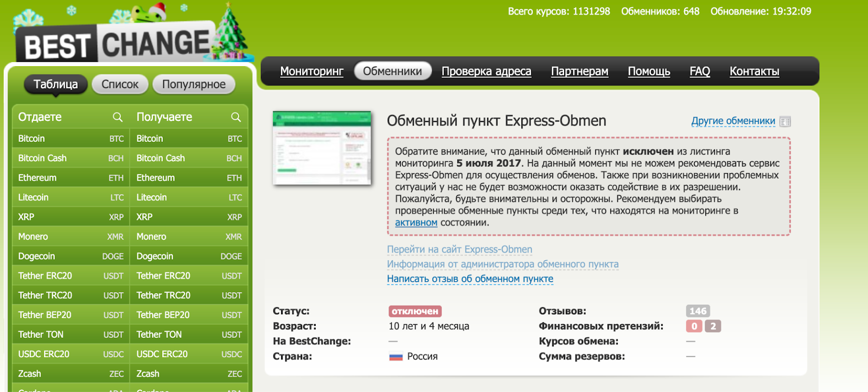Select Litecoin in Получаете column
The width and height of the screenshot is (868, 392).
[189, 197]
